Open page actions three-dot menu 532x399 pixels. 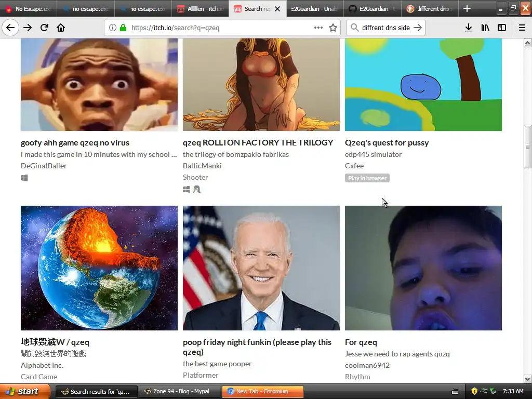coord(318,28)
